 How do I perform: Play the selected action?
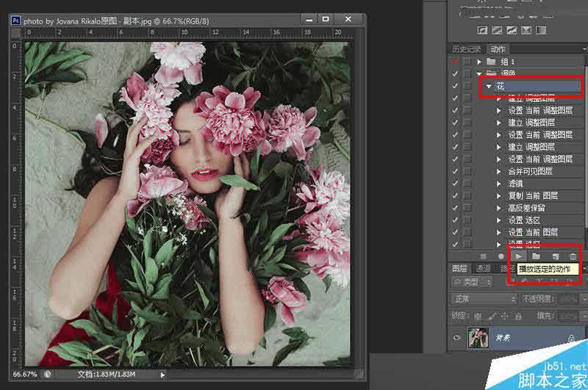point(518,256)
